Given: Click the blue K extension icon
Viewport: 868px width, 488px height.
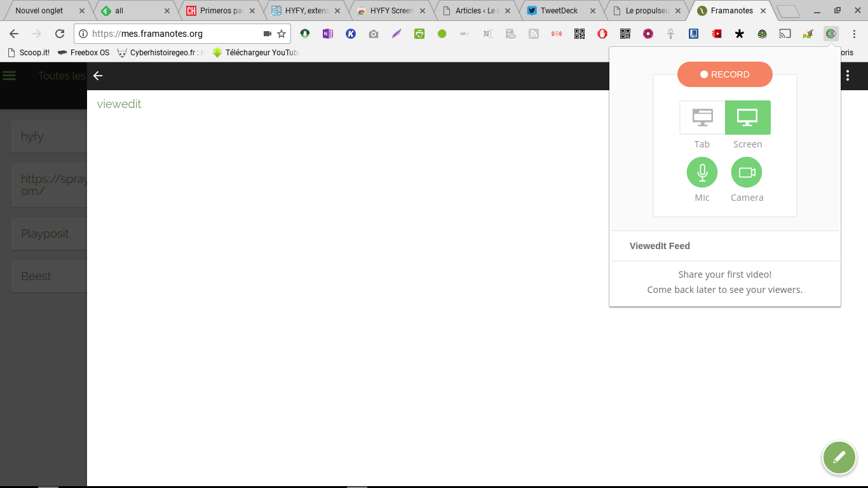Looking at the screenshot, I should 351,34.
